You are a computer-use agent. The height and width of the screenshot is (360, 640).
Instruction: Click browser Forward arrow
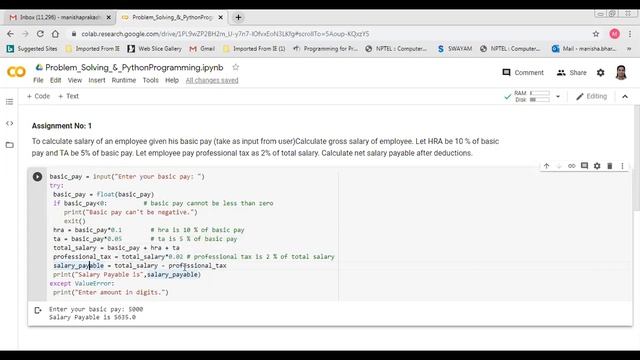click(x=25, y=34)
